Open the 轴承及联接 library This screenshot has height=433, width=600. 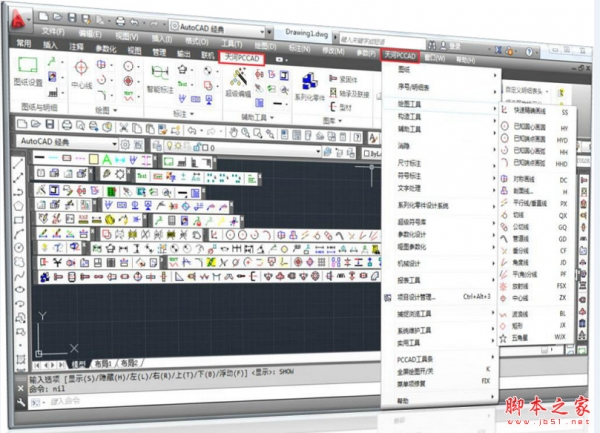[x=349, y=93]
